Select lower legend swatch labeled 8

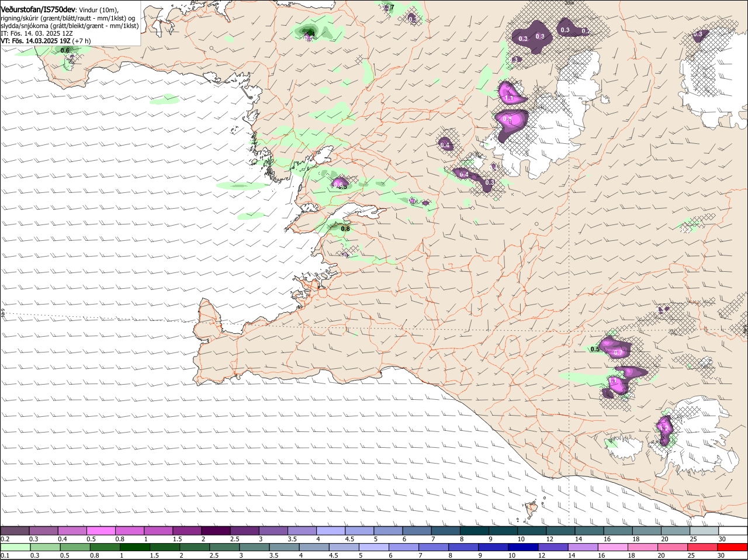pos(463,547)
